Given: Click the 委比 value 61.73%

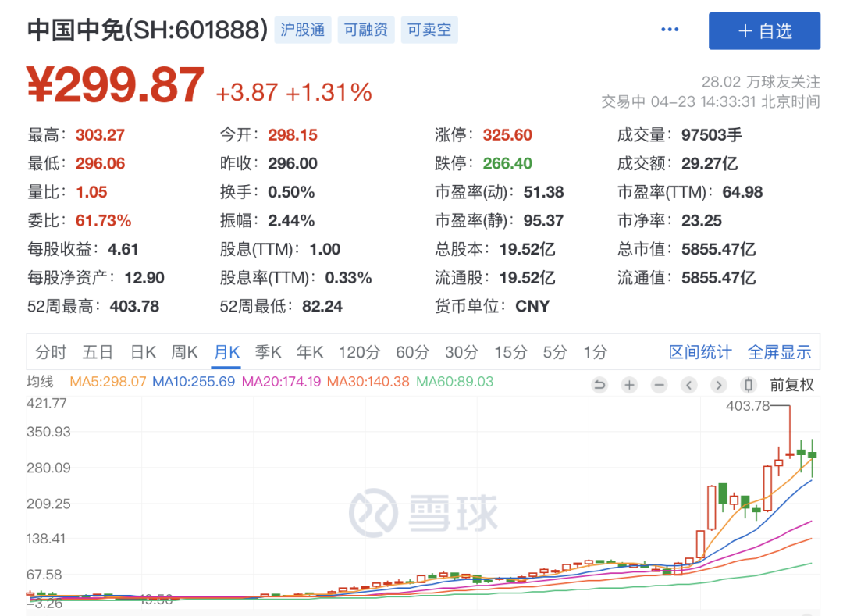Looking at the screenshot, I should click(x=103, y=220).
